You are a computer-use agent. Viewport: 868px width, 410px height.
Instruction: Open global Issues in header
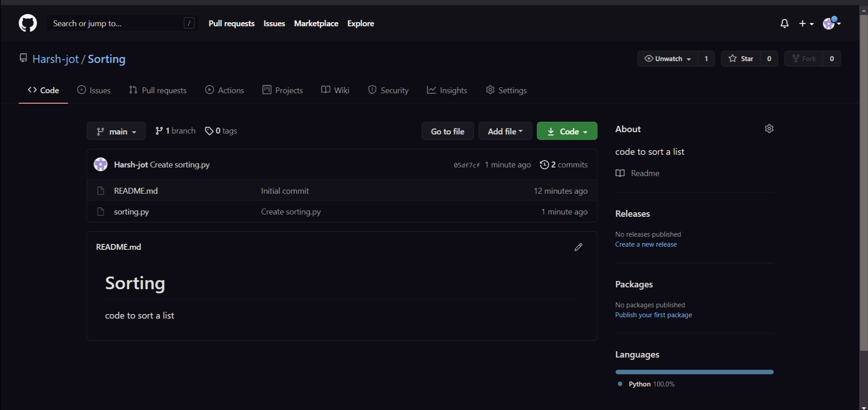[274, 24]
